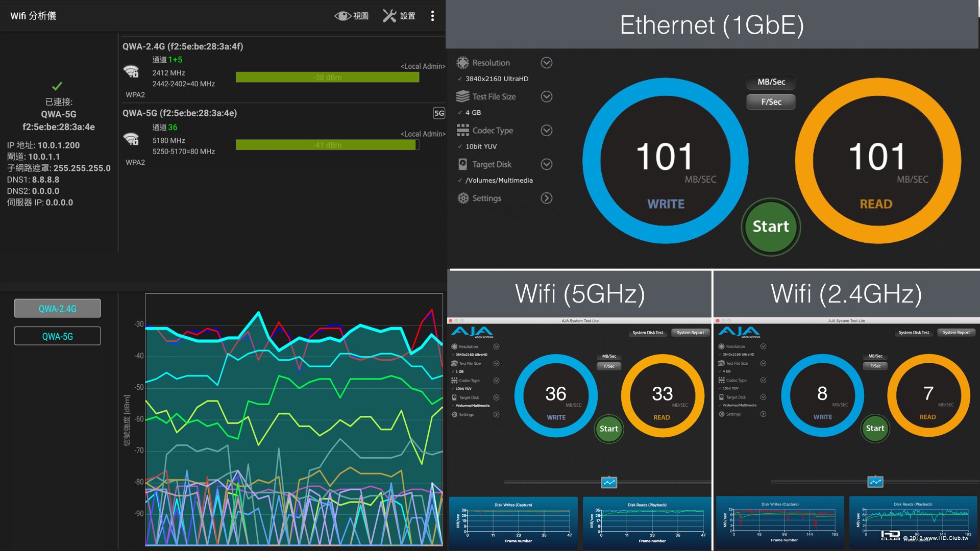Open the eye View menu in Wifi analyzer
Viewport: 980px width, 551px height.
(352, 16)
